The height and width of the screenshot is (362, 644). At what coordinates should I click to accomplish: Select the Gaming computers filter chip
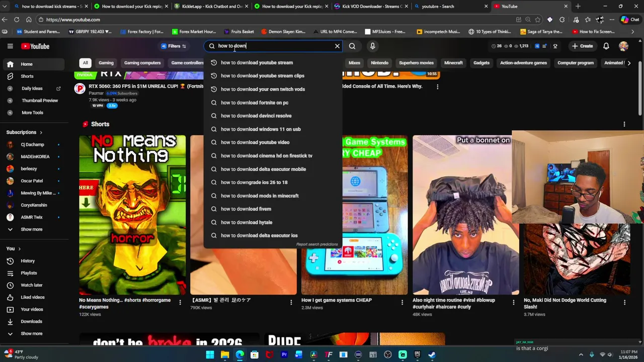tap(142, 63)
